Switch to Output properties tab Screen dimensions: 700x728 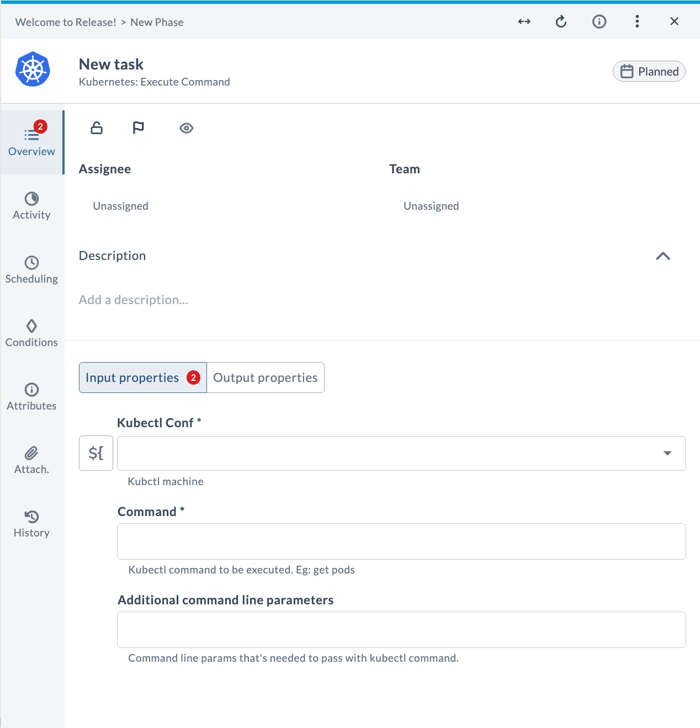coord(266,378)
